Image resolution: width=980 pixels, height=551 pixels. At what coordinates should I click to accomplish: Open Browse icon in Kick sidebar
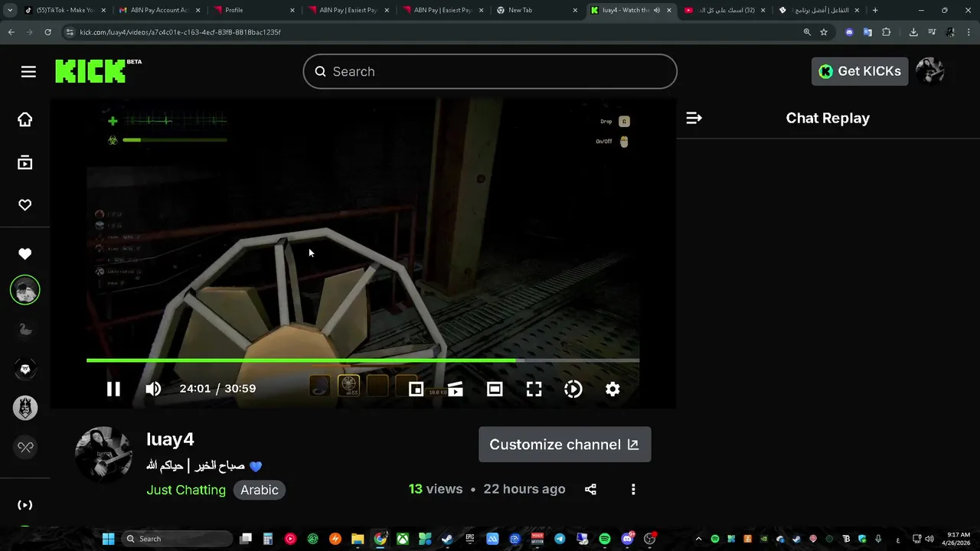[25, 162]
